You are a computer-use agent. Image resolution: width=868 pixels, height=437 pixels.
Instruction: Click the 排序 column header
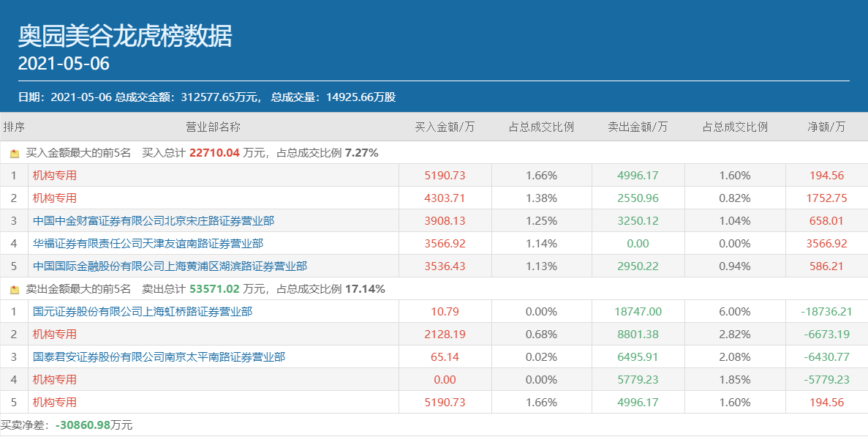pyautogui.click(x=14, y=127)
